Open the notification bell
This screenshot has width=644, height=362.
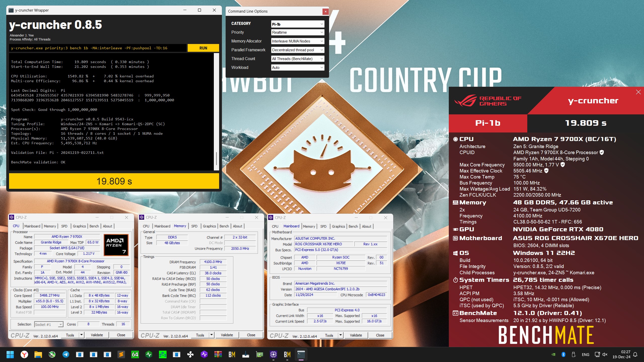tap(635, 354)
